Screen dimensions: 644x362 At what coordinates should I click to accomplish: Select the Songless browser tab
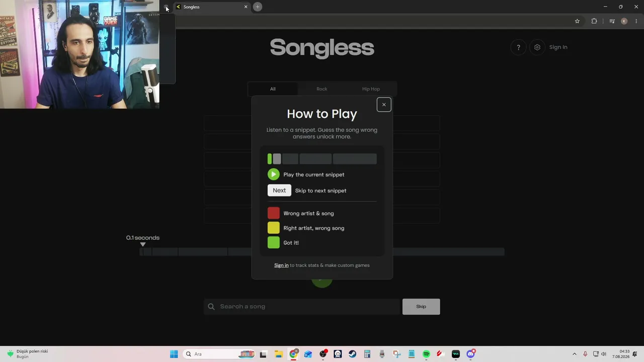point(211,7)
